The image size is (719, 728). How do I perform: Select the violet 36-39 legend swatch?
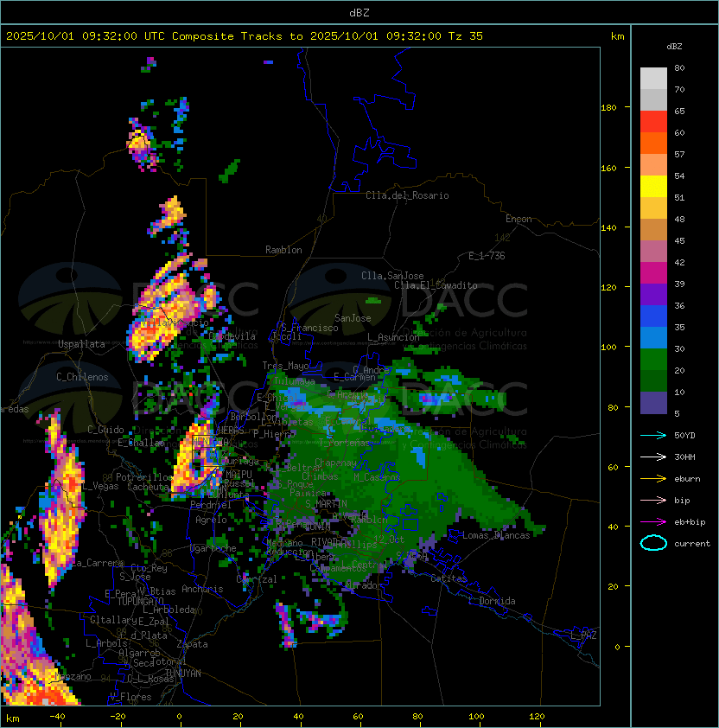[x=653, y=294]
